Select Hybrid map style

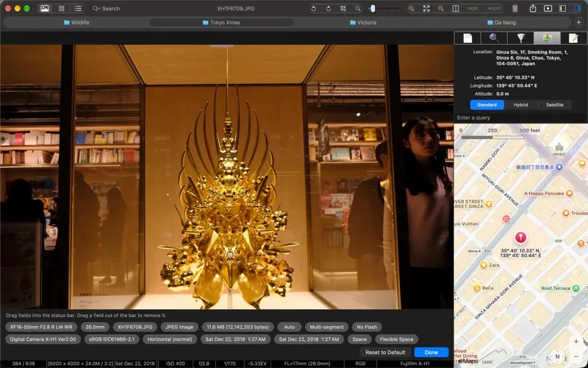point(521,105)
